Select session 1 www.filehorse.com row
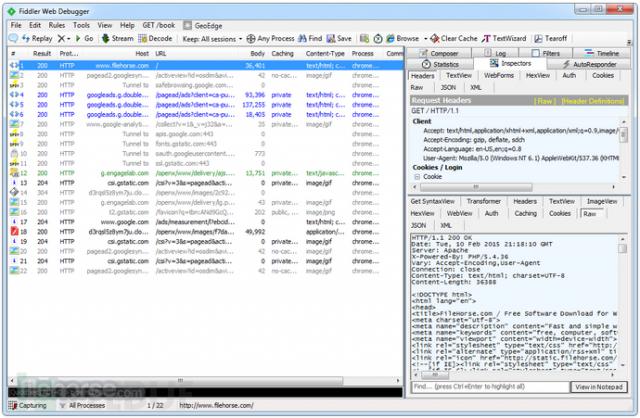The image size is (640, 418). (206, 65)
